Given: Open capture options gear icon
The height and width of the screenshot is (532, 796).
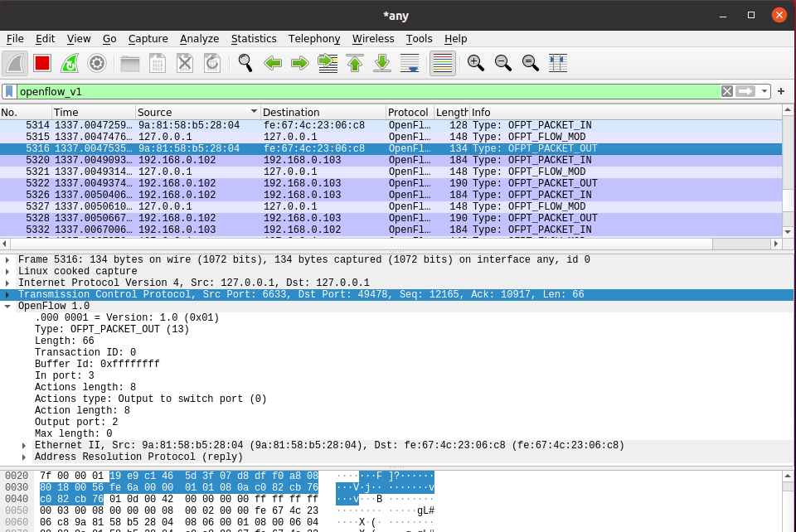Looking at the screenshot, I should point(97,63).
